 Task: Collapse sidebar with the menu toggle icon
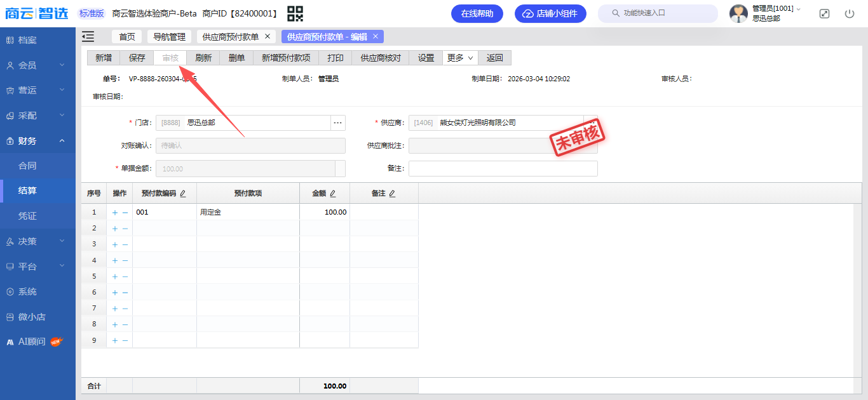[88, 37]
